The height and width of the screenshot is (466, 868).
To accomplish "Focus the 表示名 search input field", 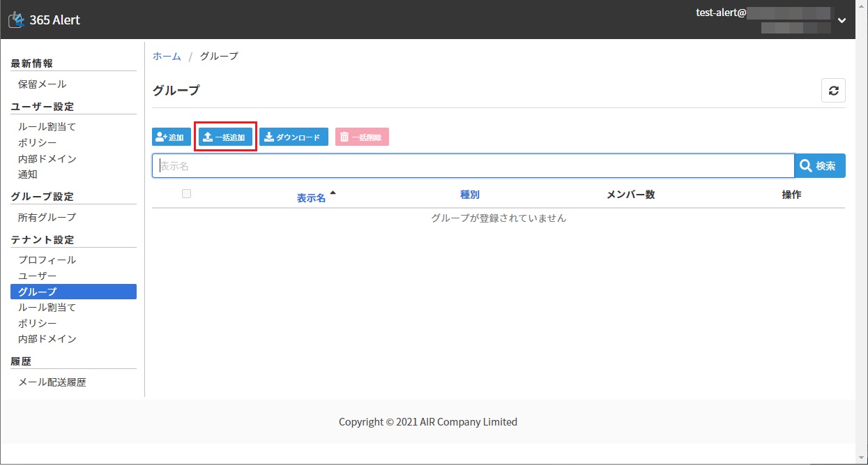I will coord(473,166).
